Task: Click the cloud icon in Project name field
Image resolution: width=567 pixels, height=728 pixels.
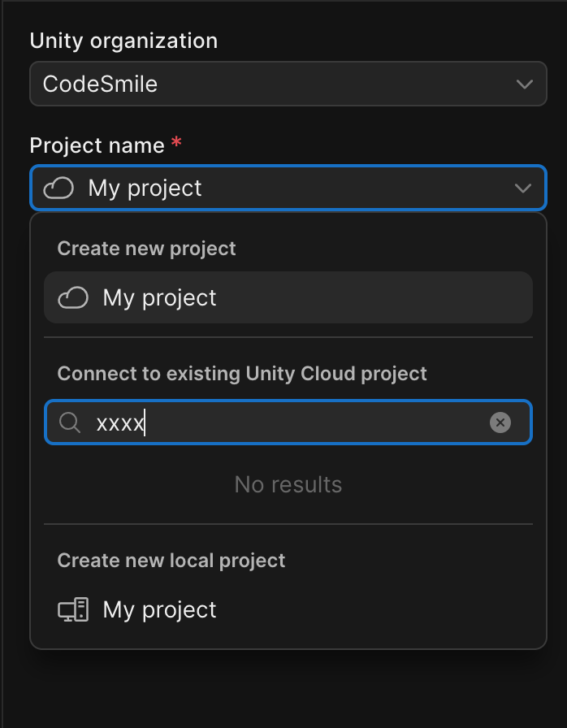Action: [x=58, y=188]
